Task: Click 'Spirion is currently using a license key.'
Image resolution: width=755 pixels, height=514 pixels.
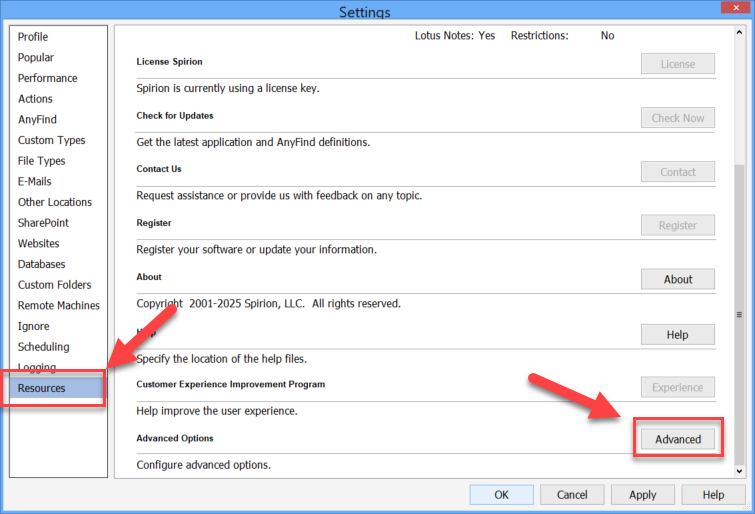Action: (x=228, y=88)
